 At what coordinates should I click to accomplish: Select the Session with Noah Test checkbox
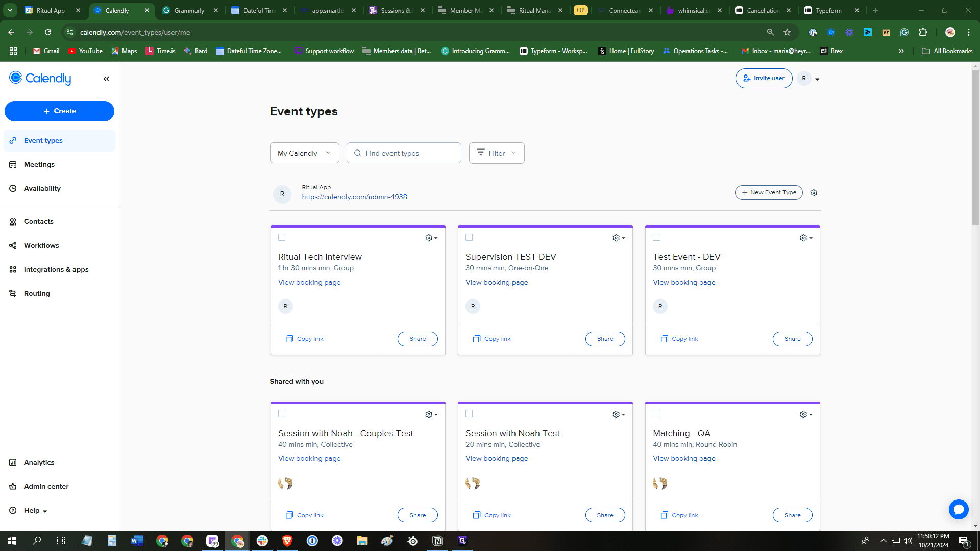click(x=469, y=414)
